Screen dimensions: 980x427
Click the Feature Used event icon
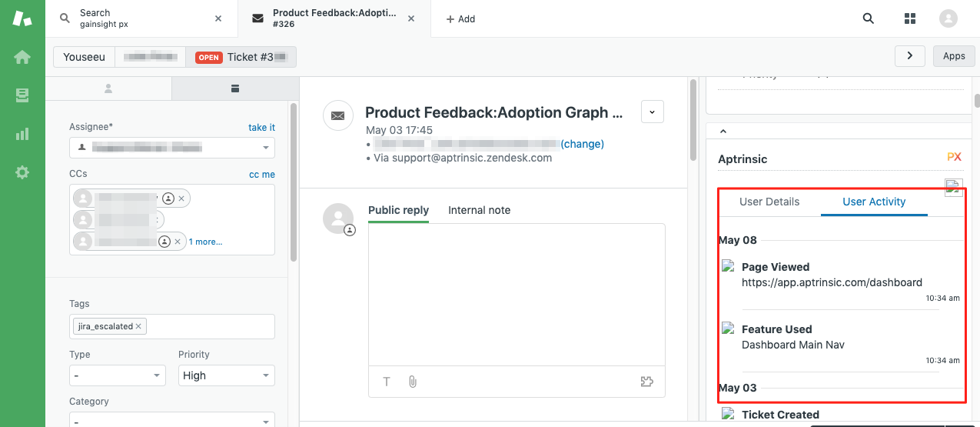point(728,329)
